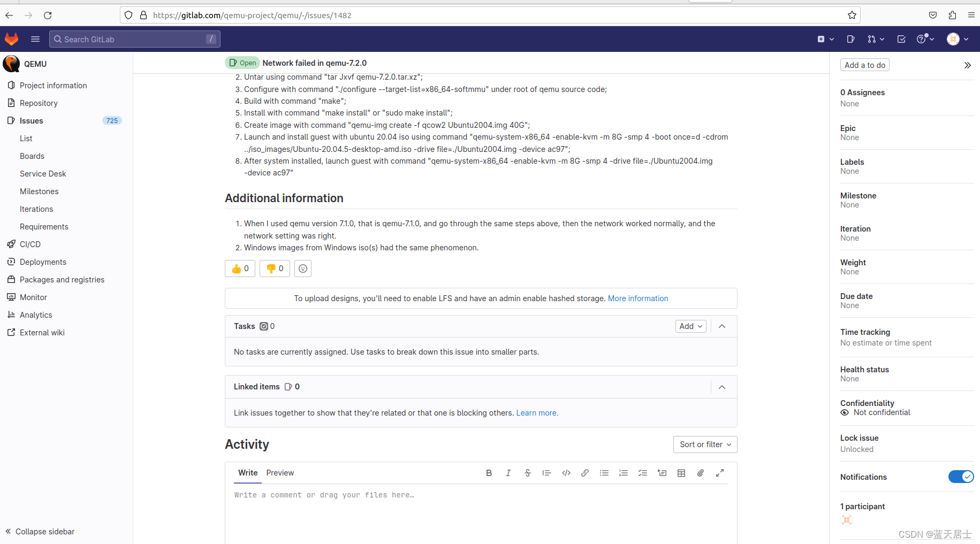This screenshot has width=980, height=544.
Task: Insert a table in comment editor
Action: pyautogui.click(x=681, y=473)
